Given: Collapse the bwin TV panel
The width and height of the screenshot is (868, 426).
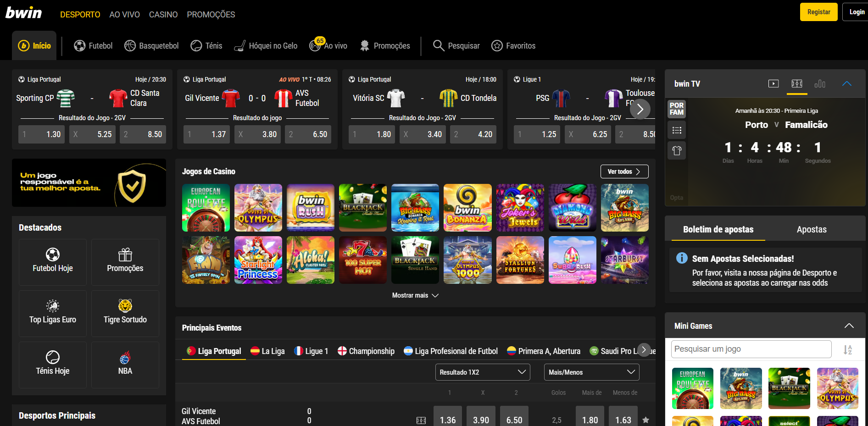Looking at the screenshot, I should coord(847,83).
